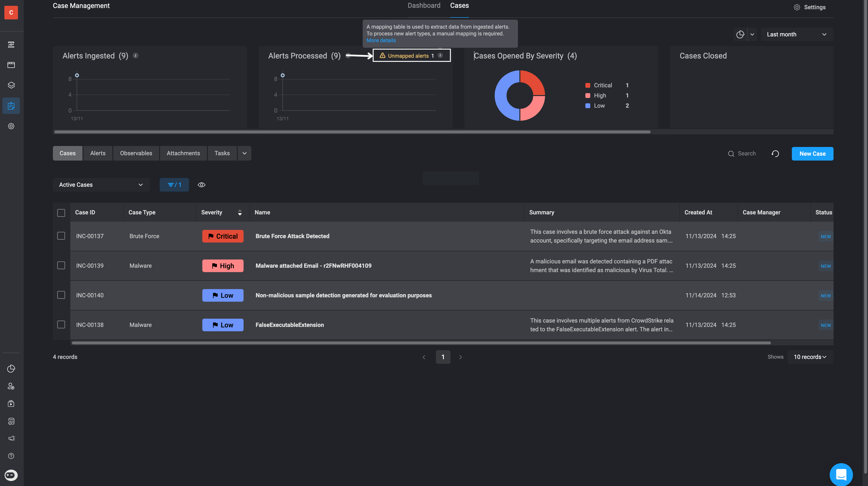The image size is (868, 486).
Task: Open the More details link in tooltip
Action: point(381,40)
